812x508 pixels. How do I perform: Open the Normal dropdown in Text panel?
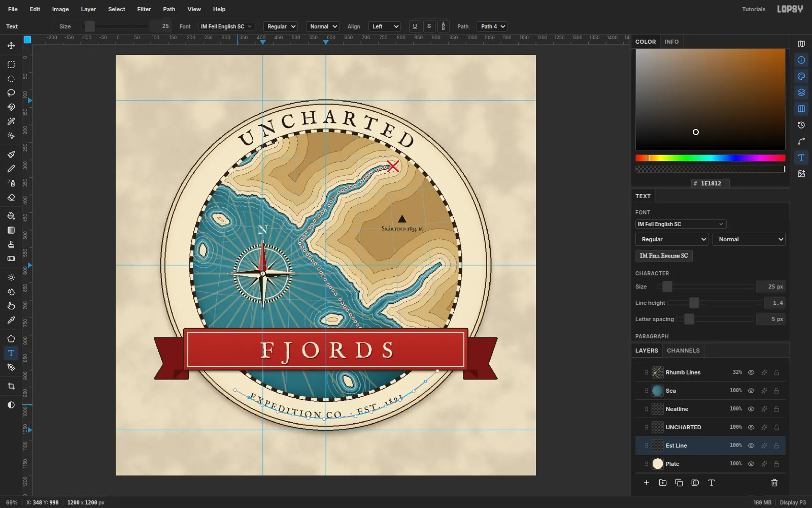click(x=749, y=239)
